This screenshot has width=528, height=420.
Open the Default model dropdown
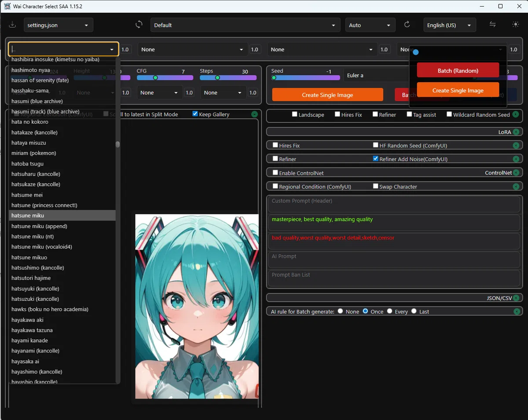(246, 25)
